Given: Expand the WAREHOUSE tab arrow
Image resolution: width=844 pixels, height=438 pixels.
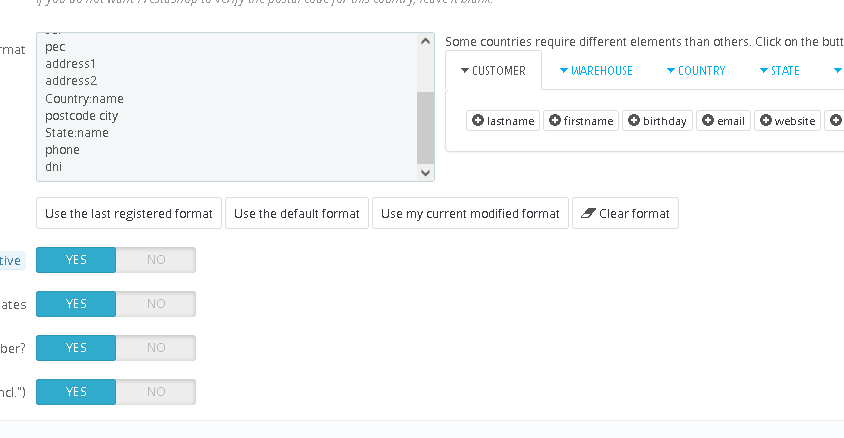Looking at the screenshot, I should (x=564, y=70).
